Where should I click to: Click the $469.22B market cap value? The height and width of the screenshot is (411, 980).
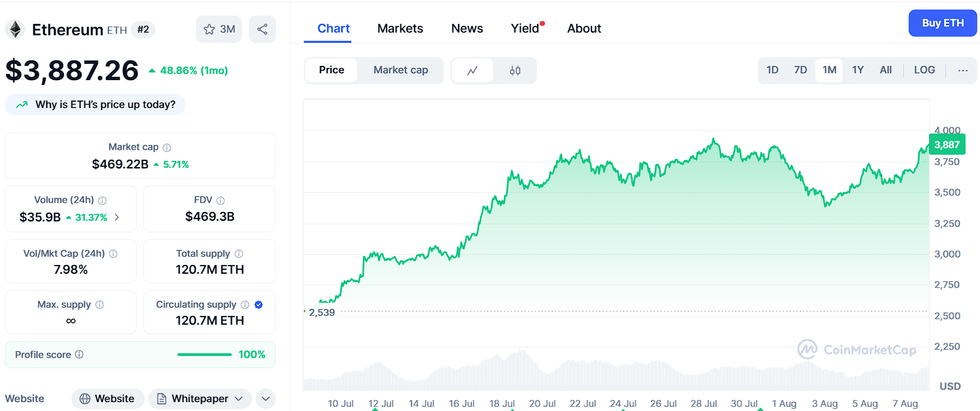point(120,164)
